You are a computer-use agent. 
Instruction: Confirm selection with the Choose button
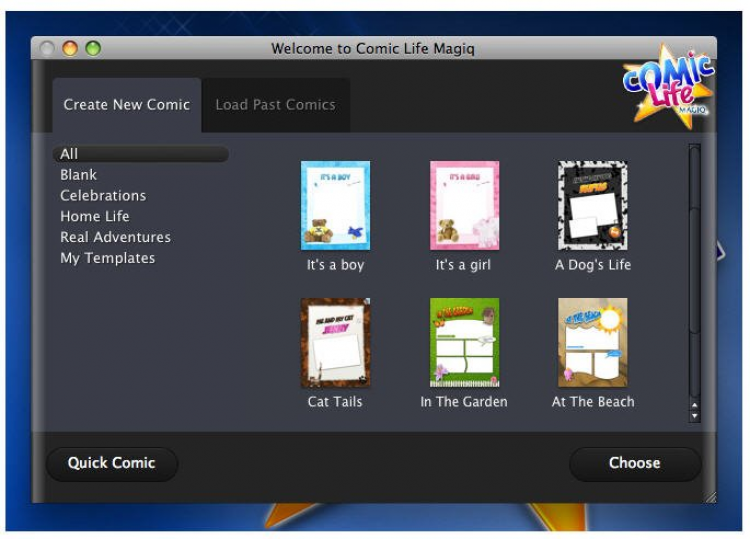click(x=635, y=463)
